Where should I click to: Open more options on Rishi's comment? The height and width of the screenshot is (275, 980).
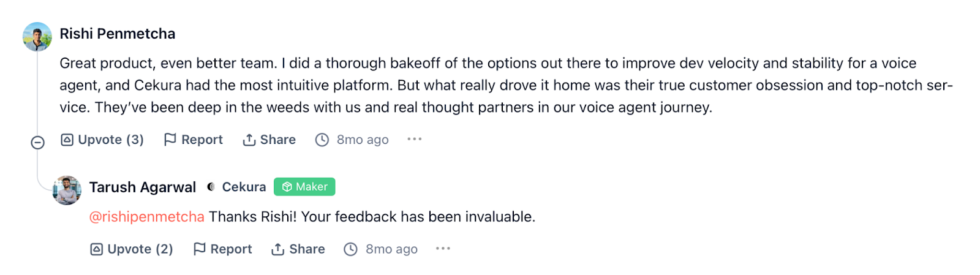[415, 139]
